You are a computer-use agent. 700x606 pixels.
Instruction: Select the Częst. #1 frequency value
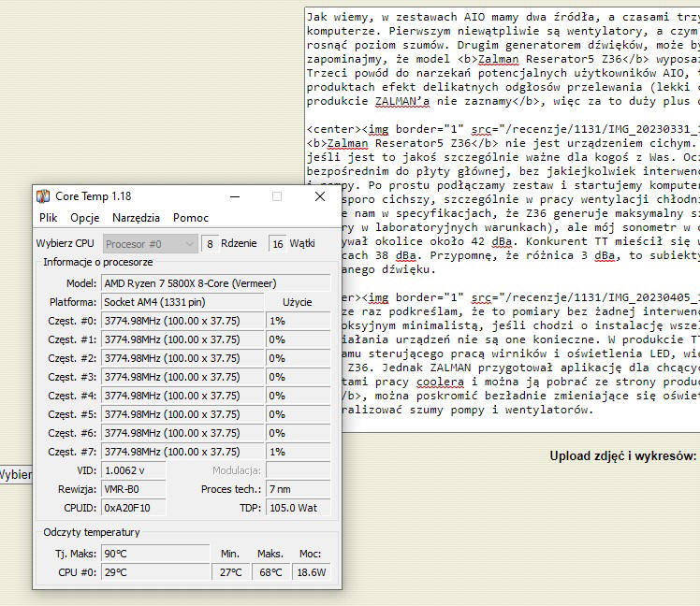(x=182, y=339)
